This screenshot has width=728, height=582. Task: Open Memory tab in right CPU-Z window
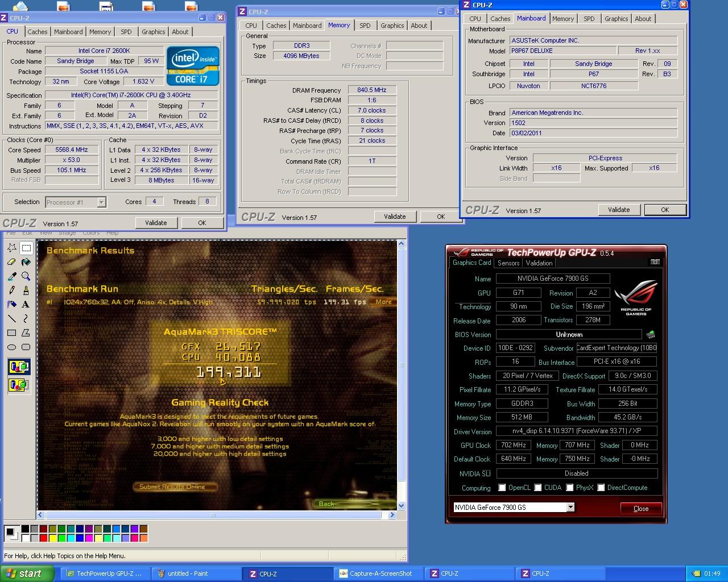pyautogui.click(x=563, y=19)
